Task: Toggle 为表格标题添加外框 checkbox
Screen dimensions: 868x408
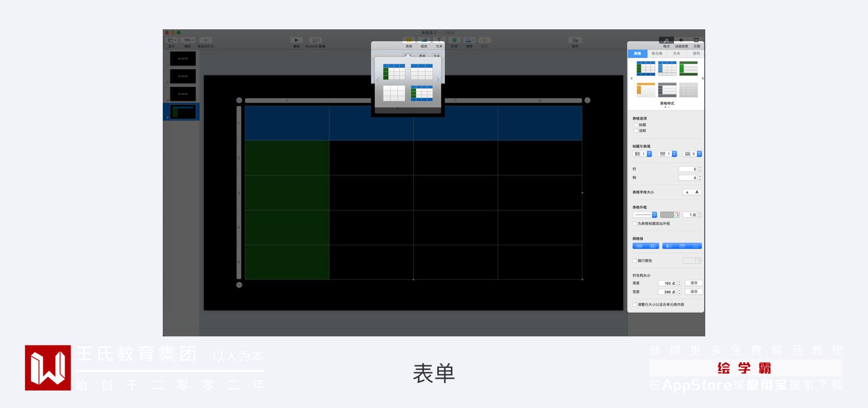Action: [635, 224]
